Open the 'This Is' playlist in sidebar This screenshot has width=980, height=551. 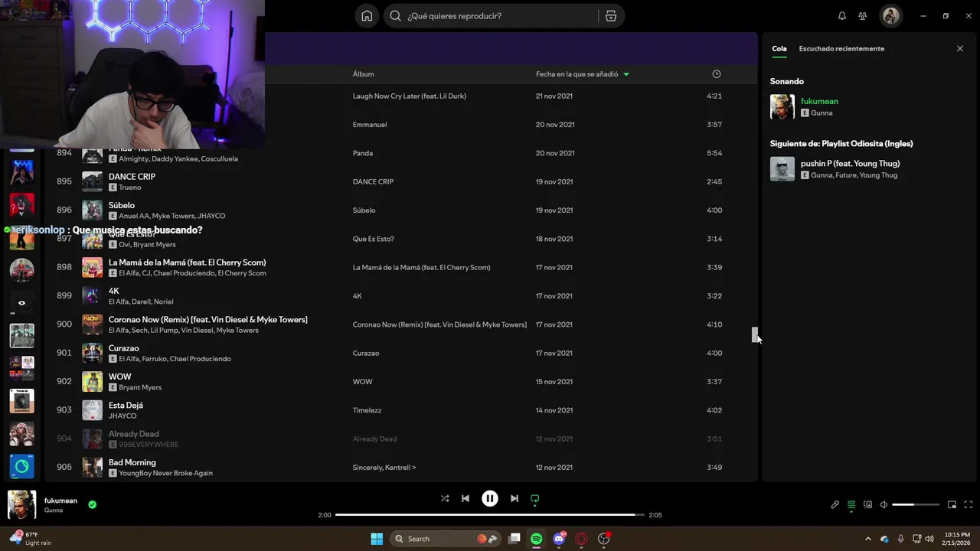[21, 401]
